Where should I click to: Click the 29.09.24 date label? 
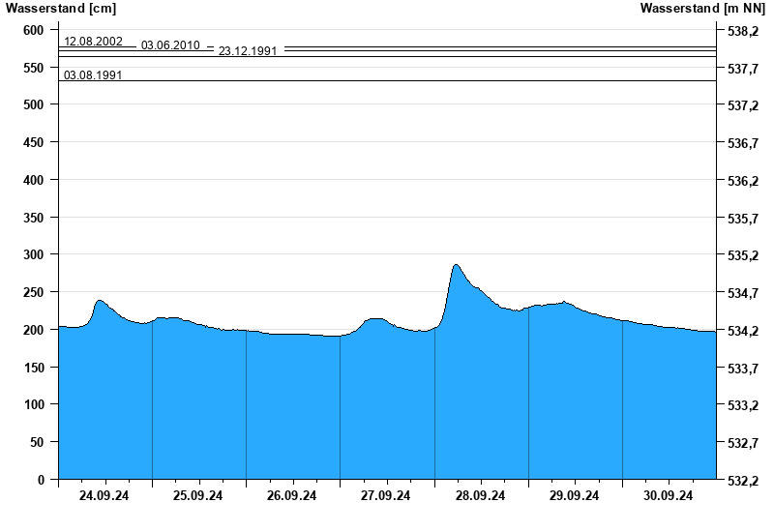575,495
